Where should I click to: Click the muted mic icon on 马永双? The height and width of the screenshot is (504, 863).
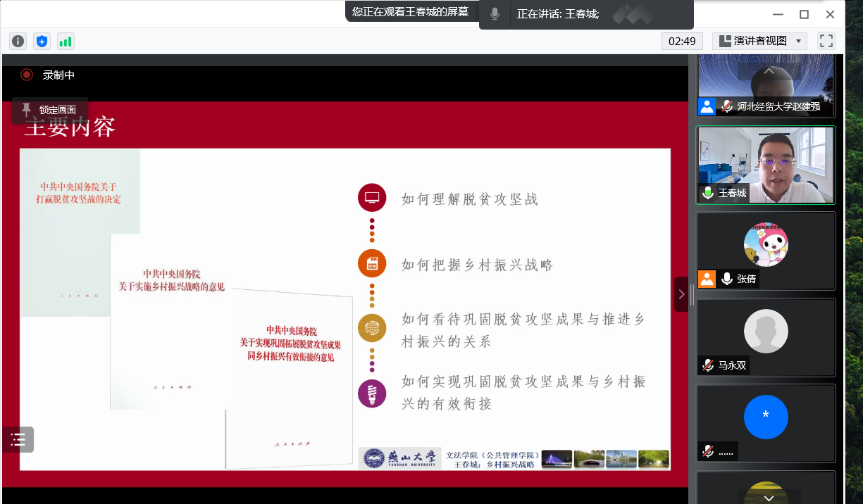pyautogui.click(x=707, y=365)
